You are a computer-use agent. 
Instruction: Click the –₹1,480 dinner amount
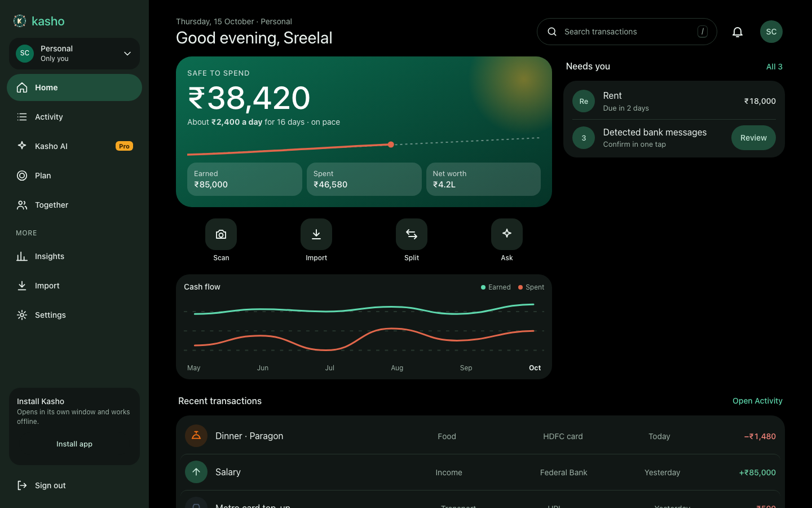tap(760, 436)
